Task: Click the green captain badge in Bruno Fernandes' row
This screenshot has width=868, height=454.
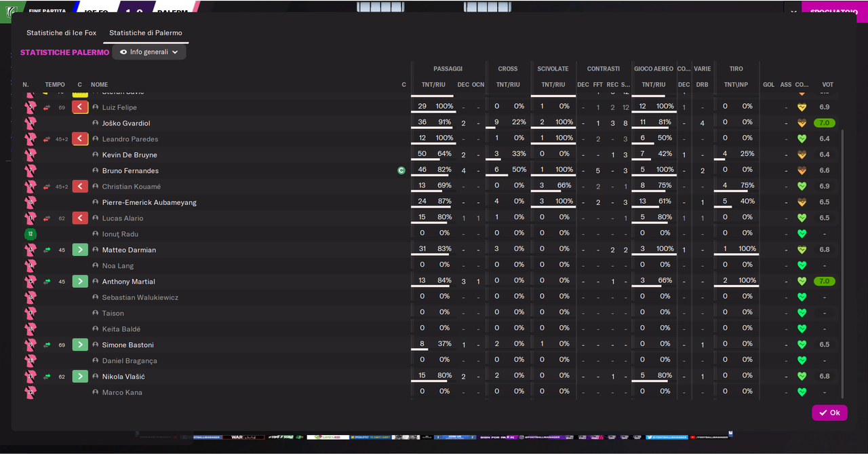Action: pos(401,171)
